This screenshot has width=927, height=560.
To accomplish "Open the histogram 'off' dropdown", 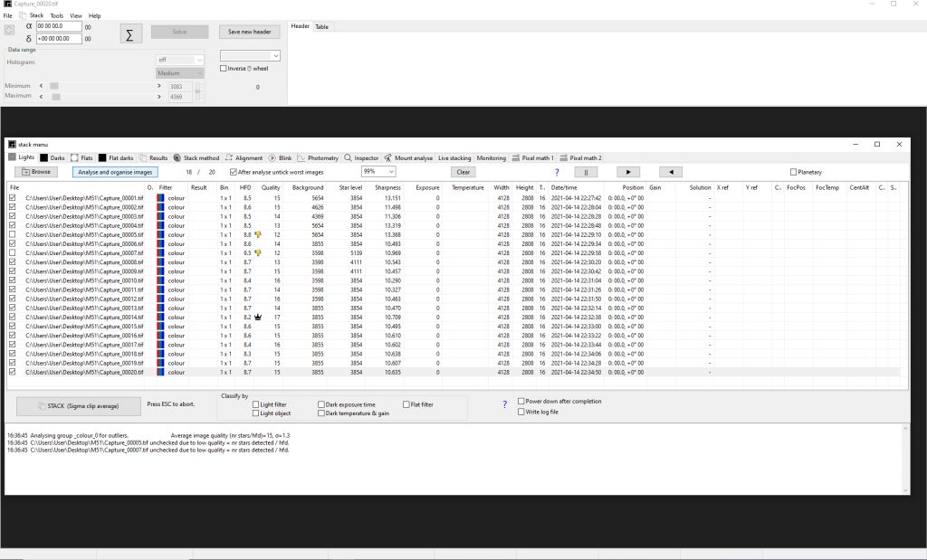I will 179,60.
